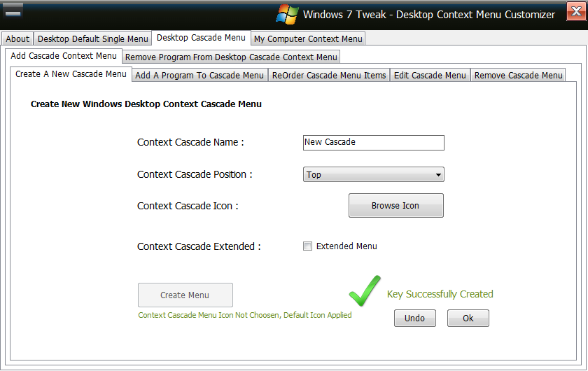The width and height of the screenshot is (588, 371).
Task: Click the minimize dash button at top left
Action: pos(13,12)
